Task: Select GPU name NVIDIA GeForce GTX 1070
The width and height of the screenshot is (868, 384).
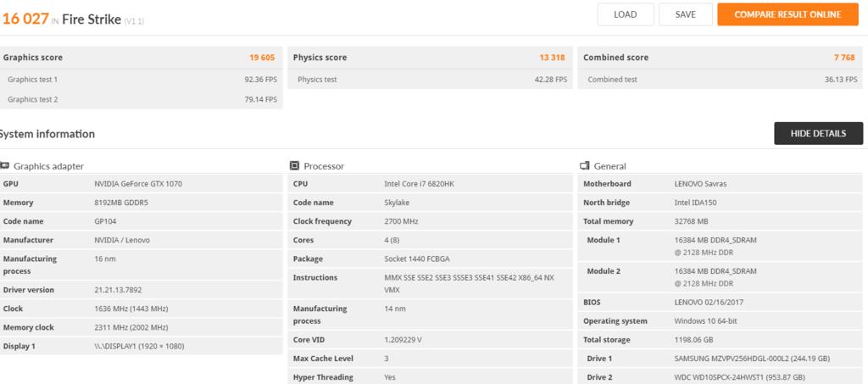Action: point(138,184)
